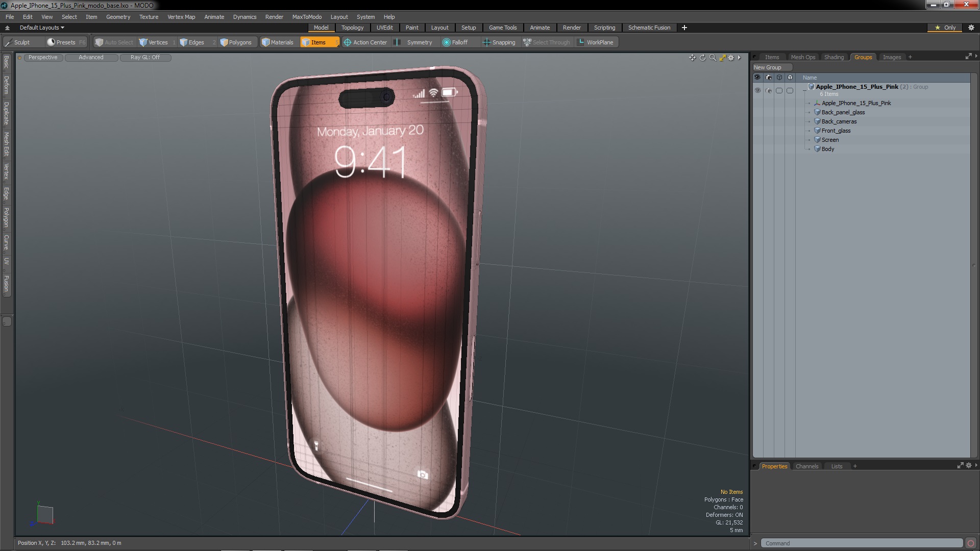
Task: Open Action Center options
Action: point(365,42)
